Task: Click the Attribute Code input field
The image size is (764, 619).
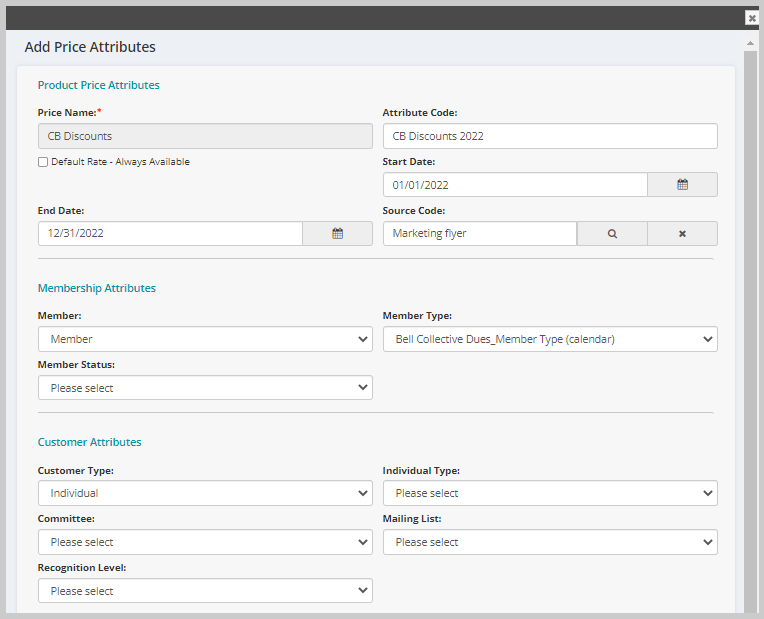Action: tap(550, 136)
